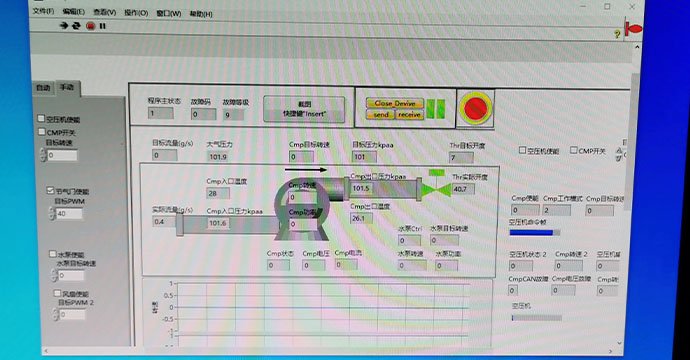Click the Run Continuously looped-arrows icon
690x360 pixels.
pyautogui.click(x=76, y=26)
